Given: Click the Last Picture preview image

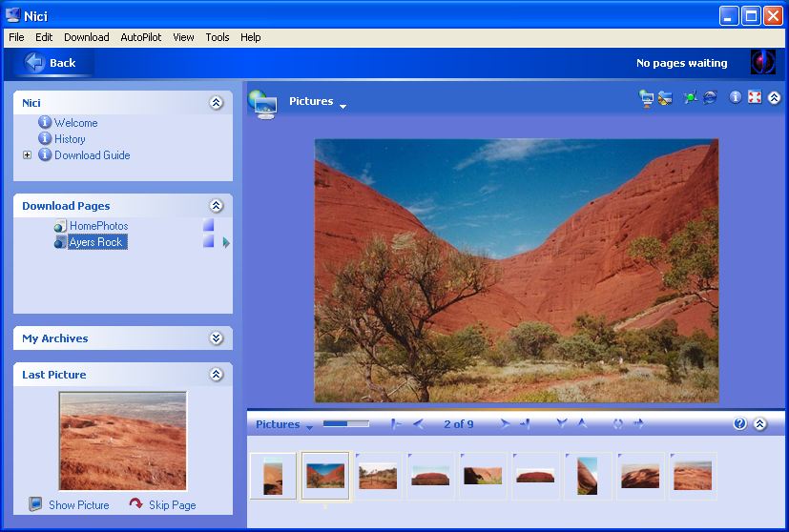Looking at the screenshot, I should point(123,441).
